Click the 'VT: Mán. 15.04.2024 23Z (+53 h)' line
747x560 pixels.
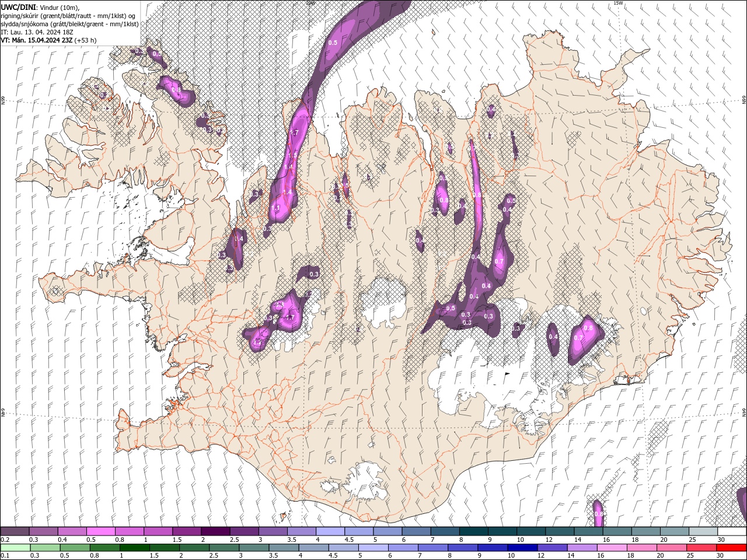tap(48, 40)
